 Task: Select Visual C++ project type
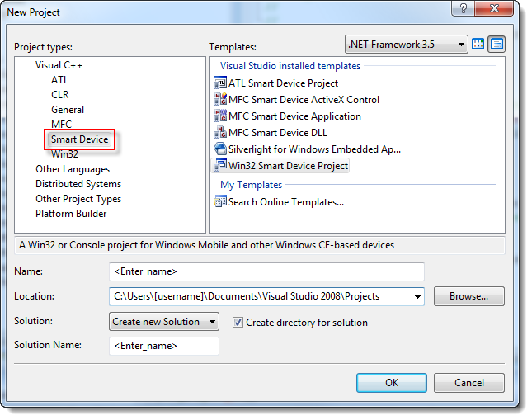59,65
